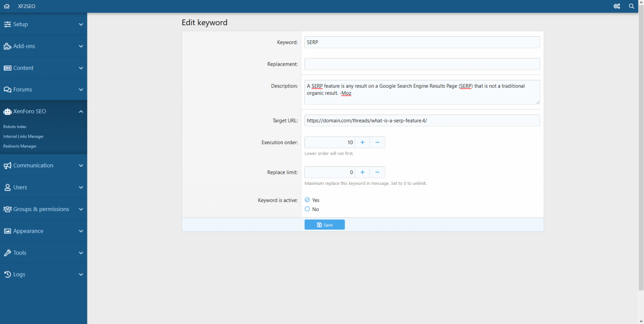Viewport: 644px width, 324px height.
Task: Click the Target URL input field
Action: click(x=422, y=120)
